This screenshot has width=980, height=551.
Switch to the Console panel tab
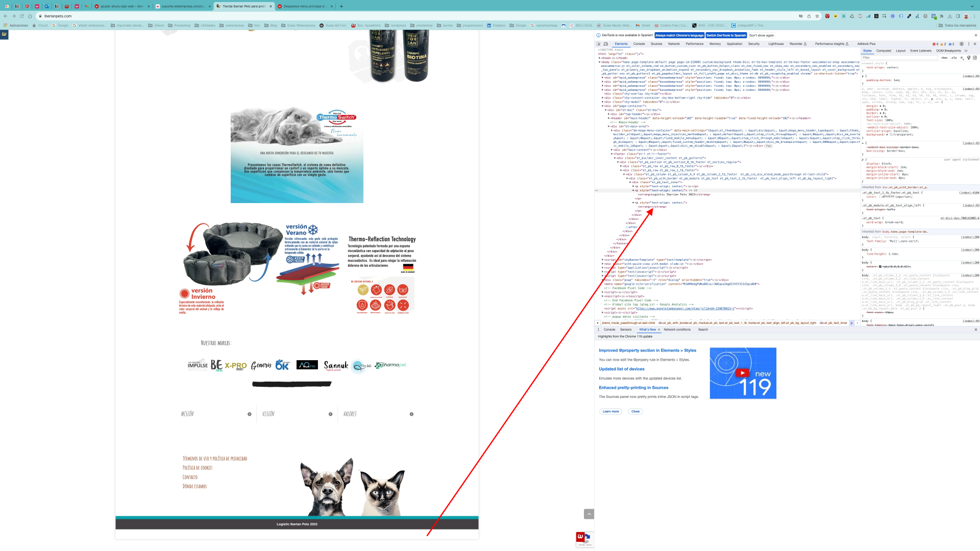[x=639, y=44]
